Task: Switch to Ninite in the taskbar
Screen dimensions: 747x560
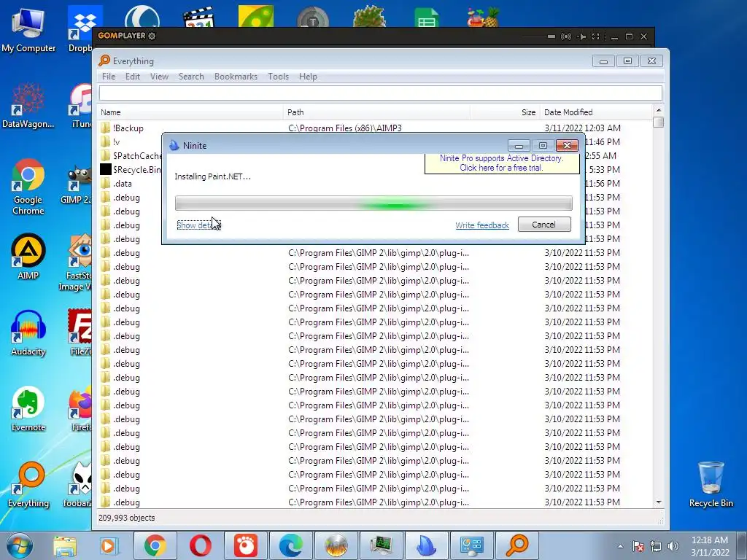Action: pyautogui.click(x=426, y=545)
